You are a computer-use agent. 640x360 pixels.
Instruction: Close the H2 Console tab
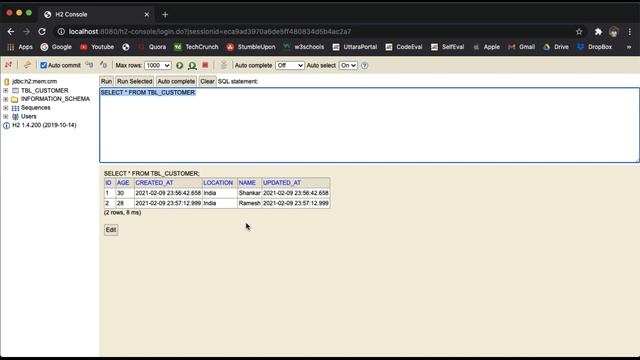[147, 15]
